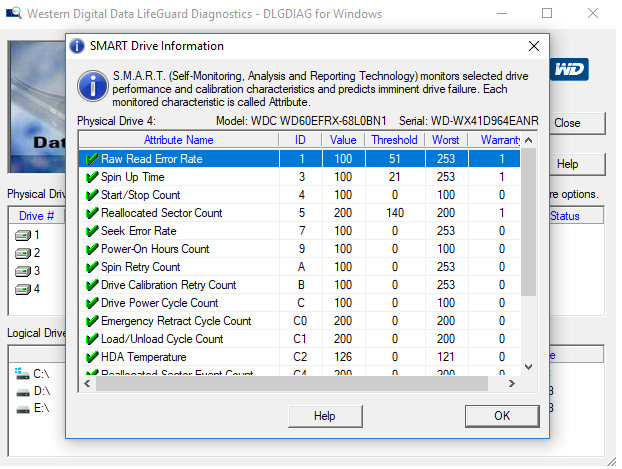This screenshot has height=469, width=622.
Task: Click the DLGDIAG application icon in title bar
Action: [x=13, y=13]
